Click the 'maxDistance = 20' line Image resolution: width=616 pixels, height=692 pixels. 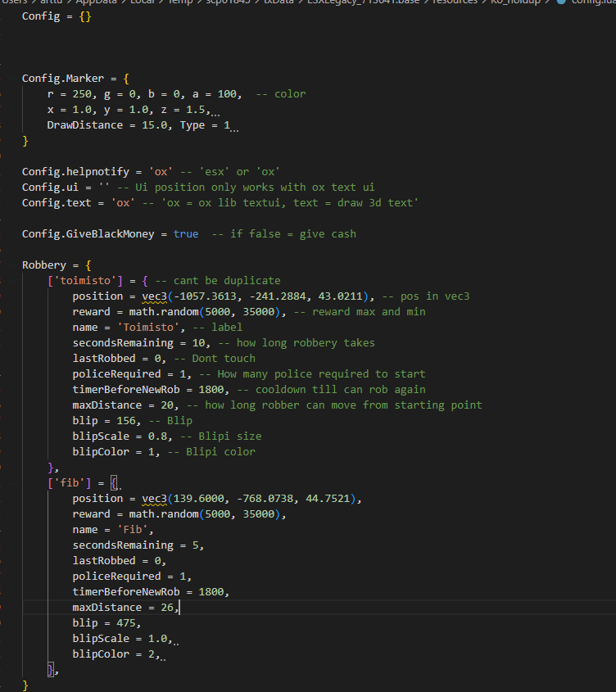pos(278,405)
